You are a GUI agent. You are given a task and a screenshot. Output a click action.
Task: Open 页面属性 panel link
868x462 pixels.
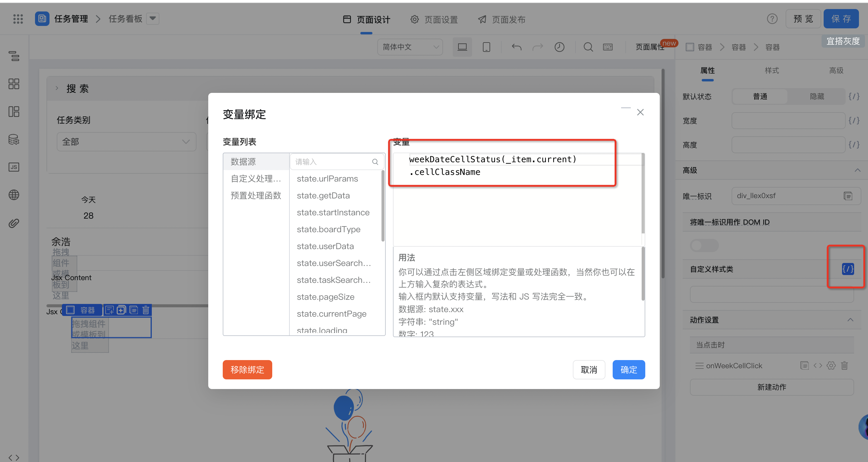(x=650, y=47)
